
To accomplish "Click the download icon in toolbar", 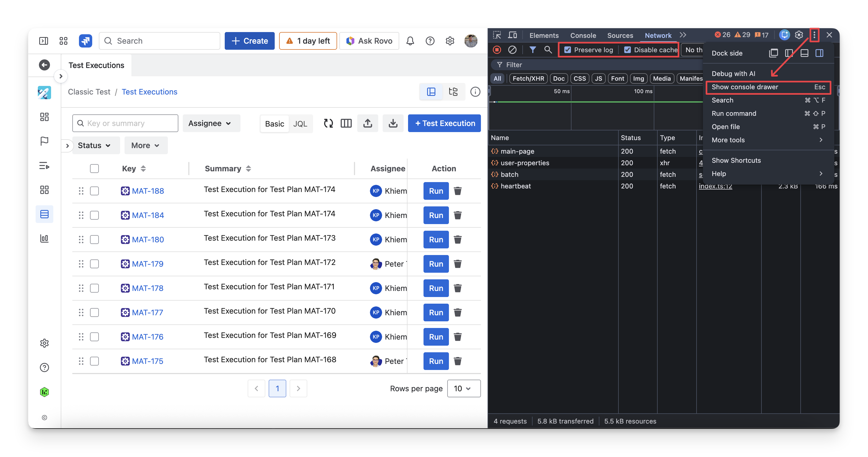I will [x=393, y=124].
